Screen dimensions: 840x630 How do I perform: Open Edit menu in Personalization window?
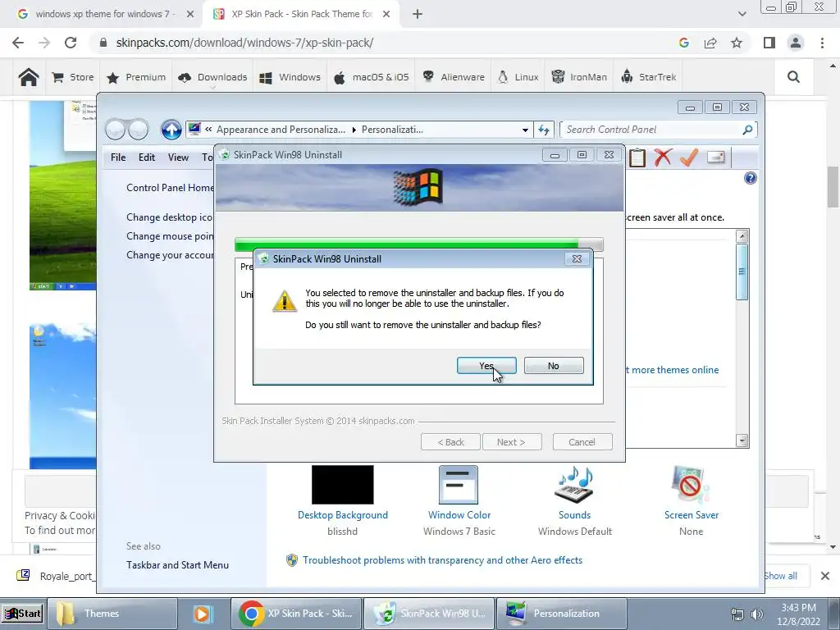[x=146, y=157]
